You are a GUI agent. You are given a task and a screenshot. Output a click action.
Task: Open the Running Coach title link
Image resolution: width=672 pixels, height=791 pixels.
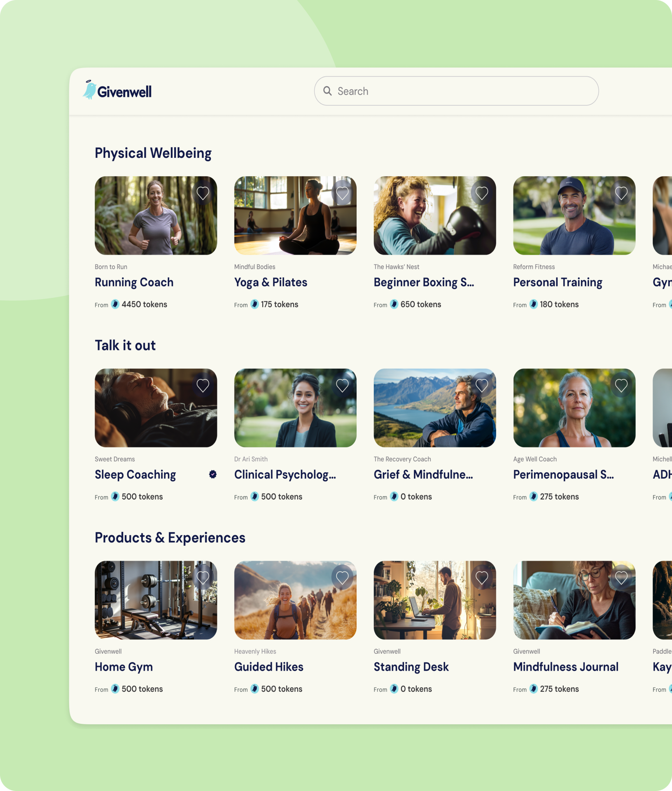point(134,282)
